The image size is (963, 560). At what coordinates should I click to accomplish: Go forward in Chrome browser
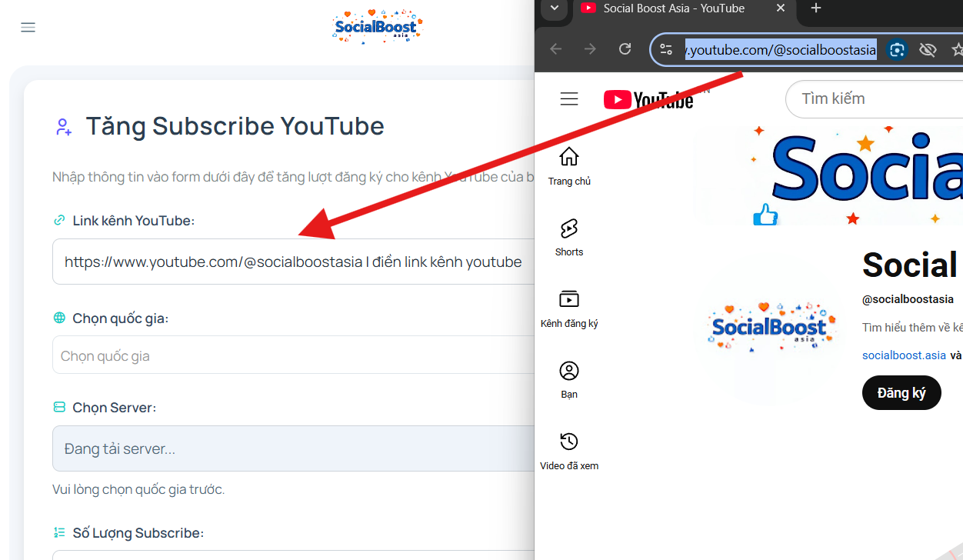tap(591, 49)
